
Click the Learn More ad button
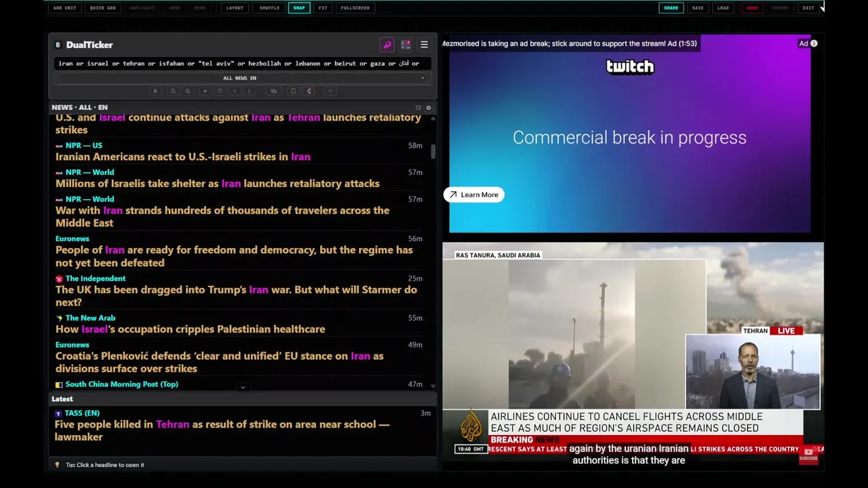[x=474, y=195]
